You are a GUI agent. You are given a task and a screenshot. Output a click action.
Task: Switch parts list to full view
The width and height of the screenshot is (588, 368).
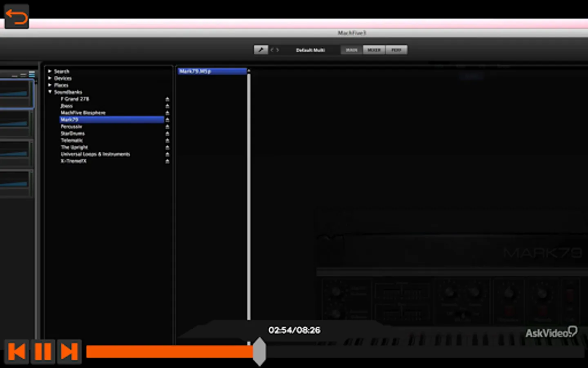coord(32,74)
